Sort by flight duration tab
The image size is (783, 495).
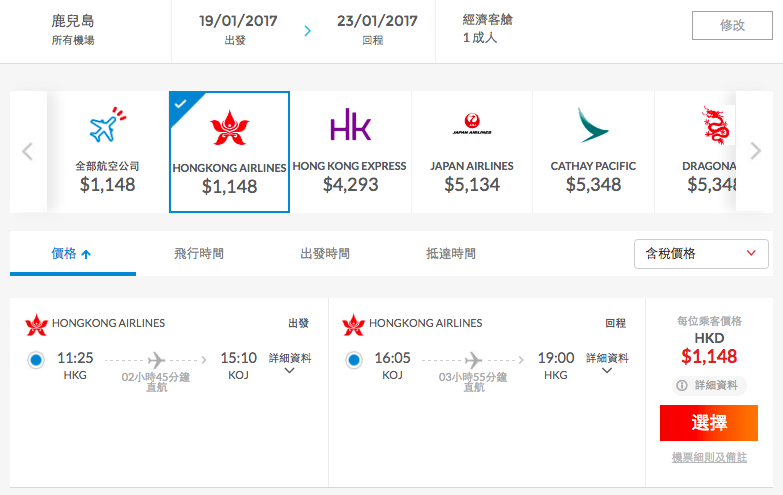pos(199,254)
